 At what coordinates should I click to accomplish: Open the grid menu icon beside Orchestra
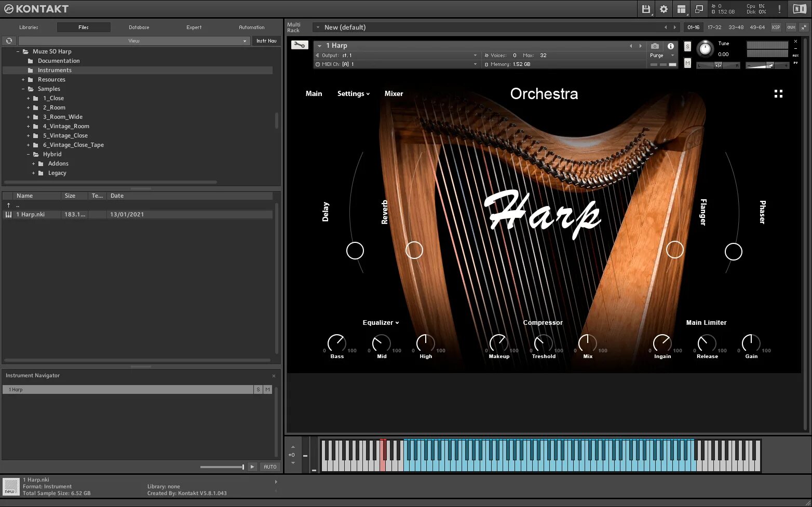[778, 94]
